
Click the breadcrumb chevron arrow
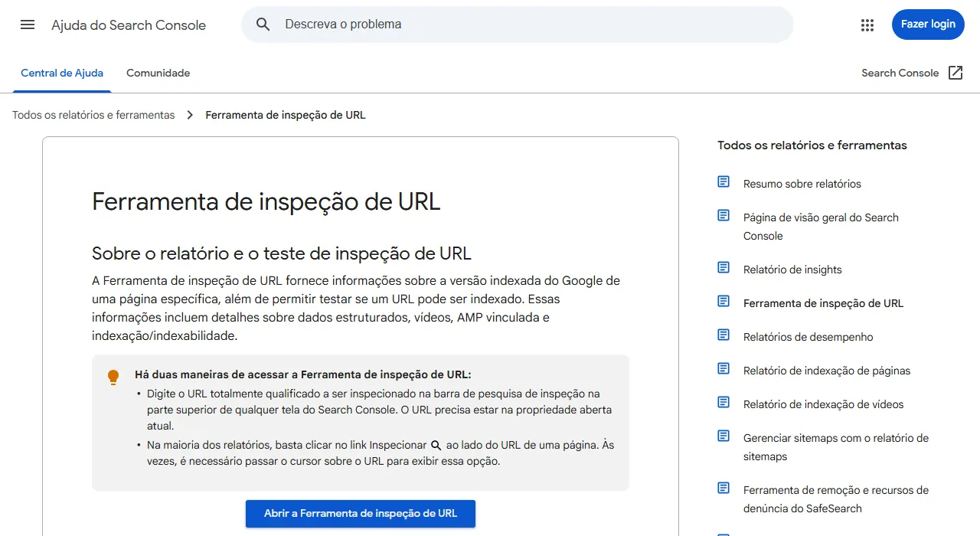point(190,115)
